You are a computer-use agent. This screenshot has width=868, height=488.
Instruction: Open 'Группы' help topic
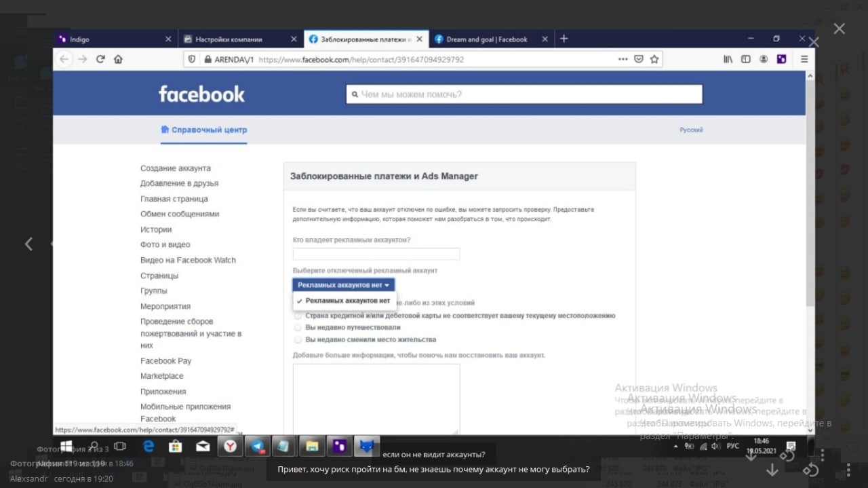pos(154,290)
